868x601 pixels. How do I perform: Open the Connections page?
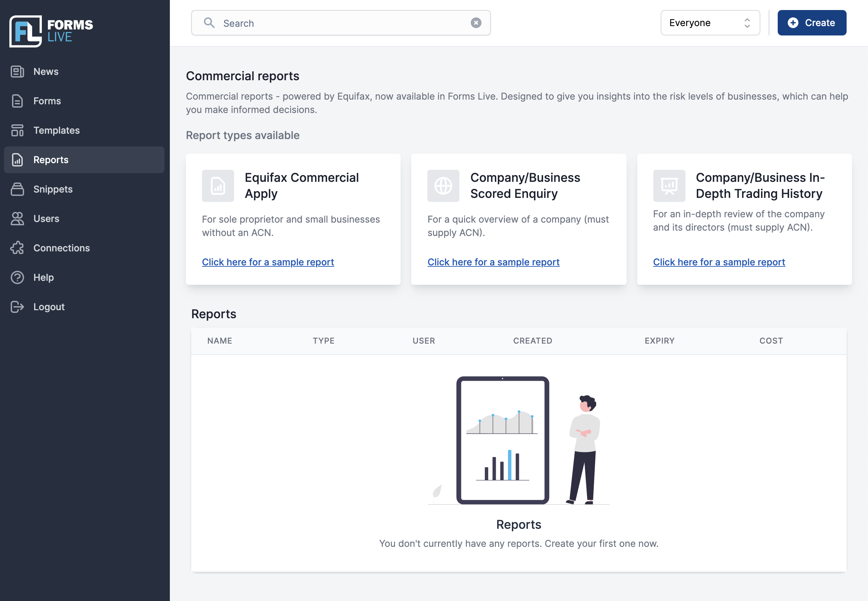(84, 248)
